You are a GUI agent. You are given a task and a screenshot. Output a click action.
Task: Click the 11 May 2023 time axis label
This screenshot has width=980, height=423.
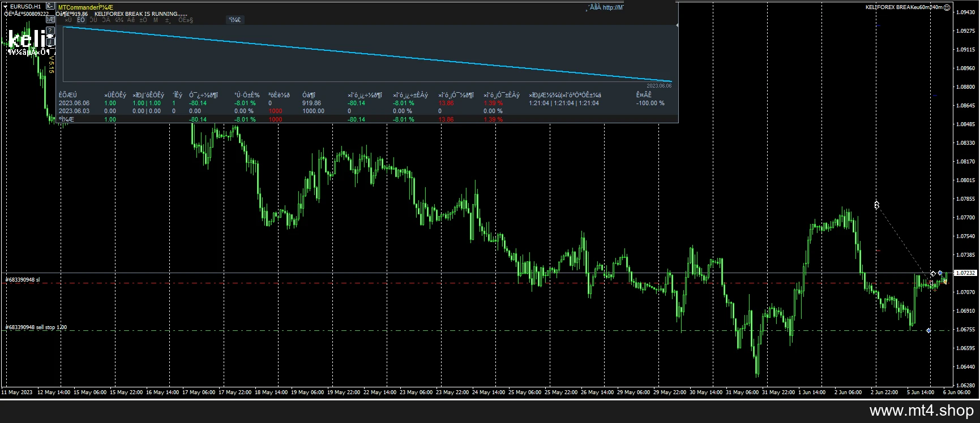tap(17, 392)
